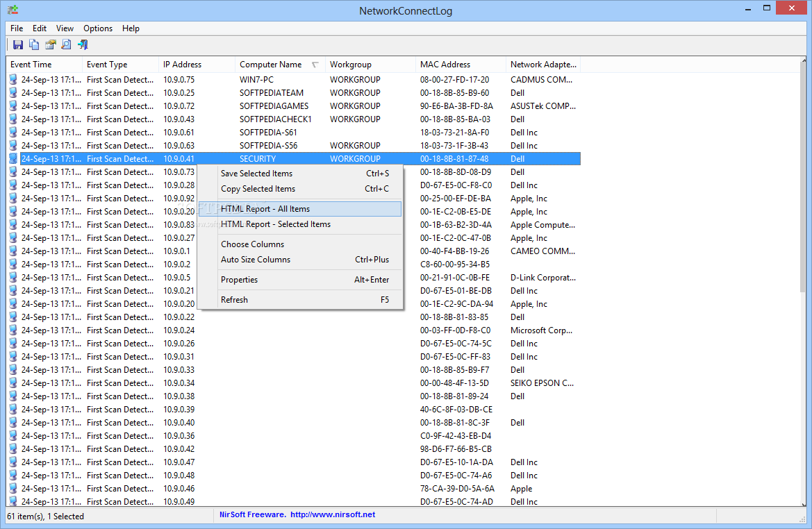Open the File menu
812x529 pixels.
[17, 28]
